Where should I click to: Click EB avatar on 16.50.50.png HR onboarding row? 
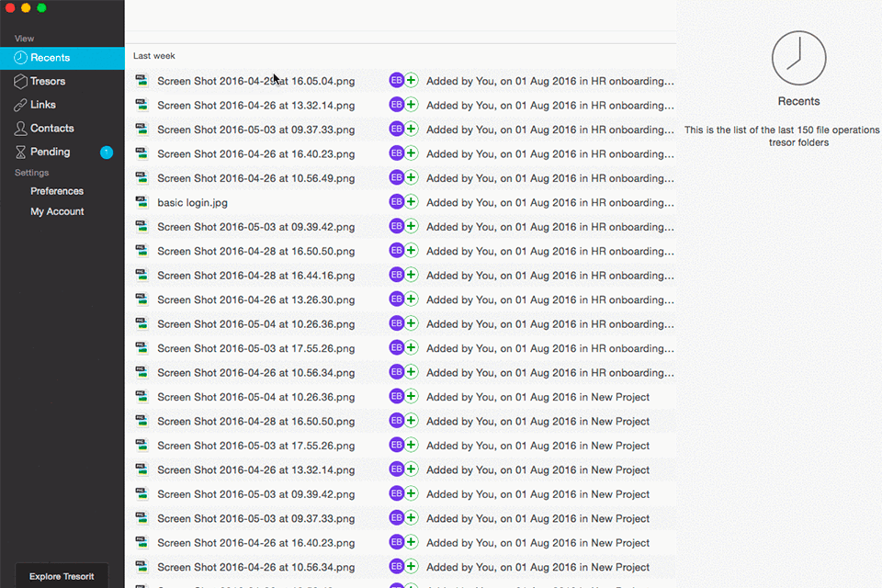pos(397,251)
